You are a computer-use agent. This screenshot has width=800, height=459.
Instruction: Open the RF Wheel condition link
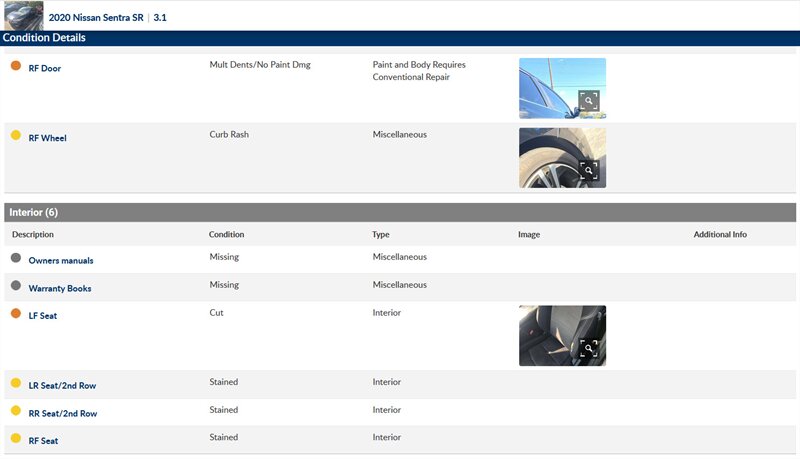coord(47,138)
